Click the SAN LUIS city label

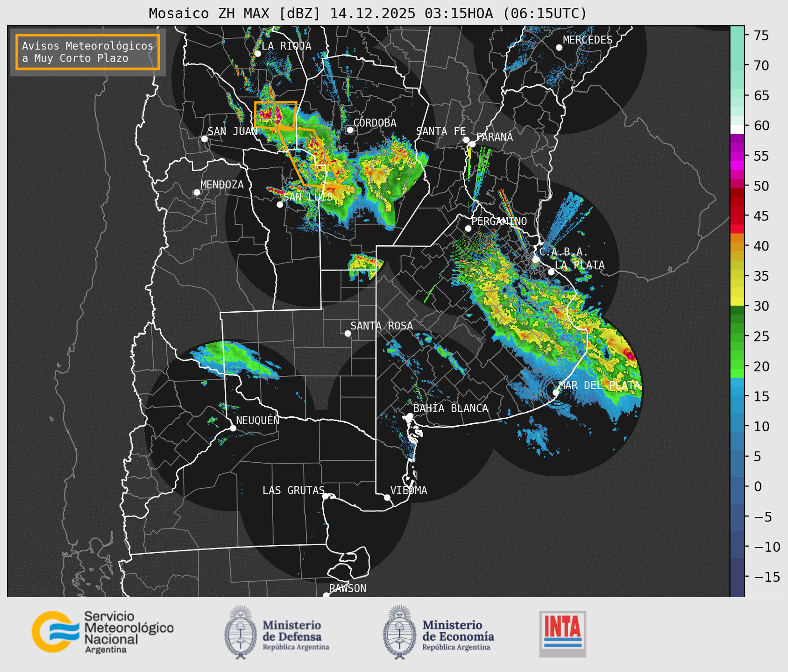coord(308,197)
